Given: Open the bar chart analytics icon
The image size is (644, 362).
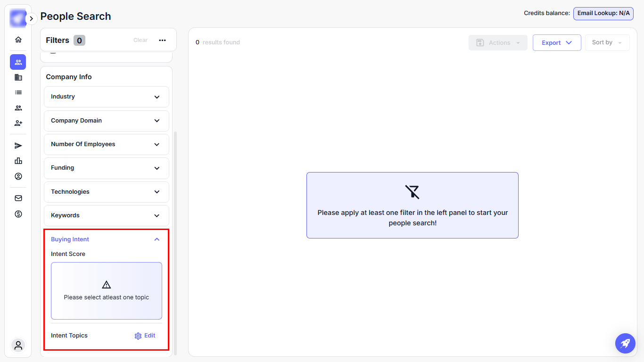Looking at the screenshot, I should tap(18, 161).
